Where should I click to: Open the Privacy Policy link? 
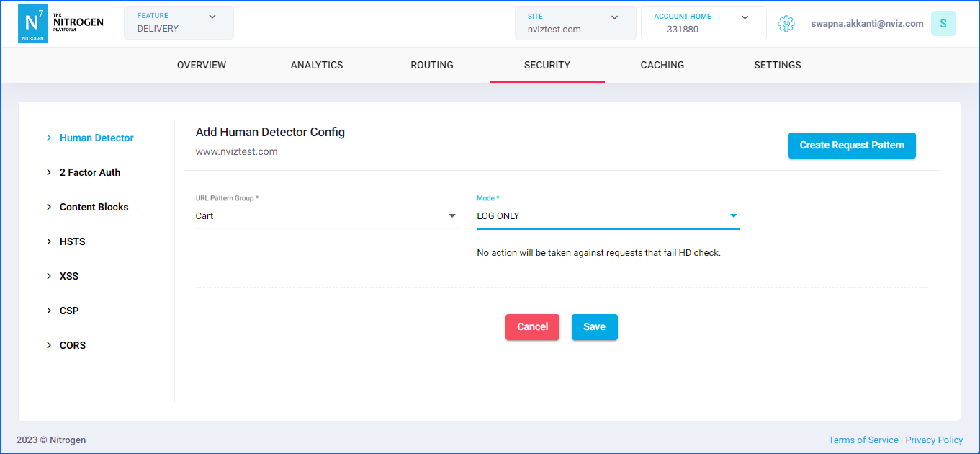934,440
